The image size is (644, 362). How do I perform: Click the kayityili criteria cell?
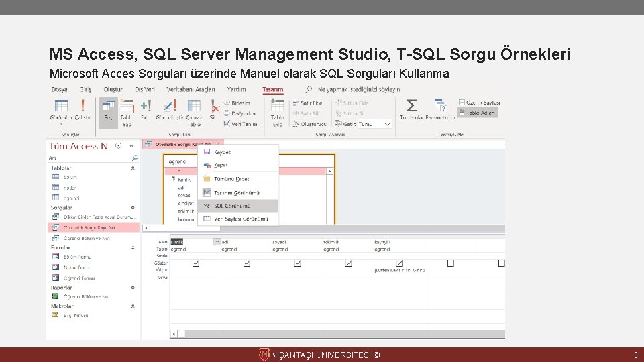(400, 270)
